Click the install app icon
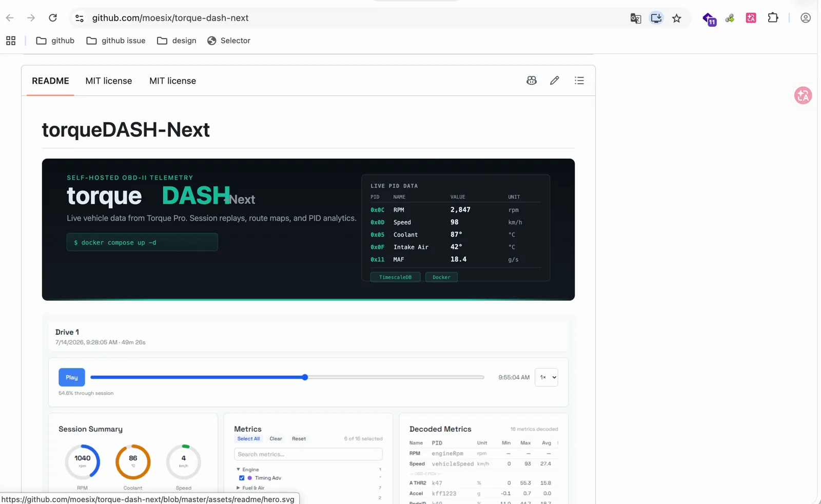 pyautogui.click(x=656, y=18)
